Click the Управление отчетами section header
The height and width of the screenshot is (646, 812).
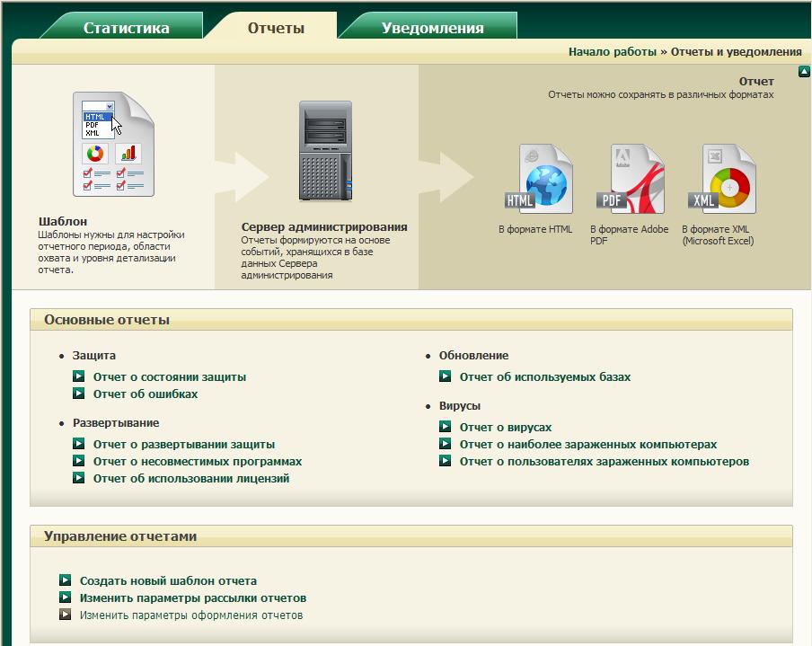411,536
